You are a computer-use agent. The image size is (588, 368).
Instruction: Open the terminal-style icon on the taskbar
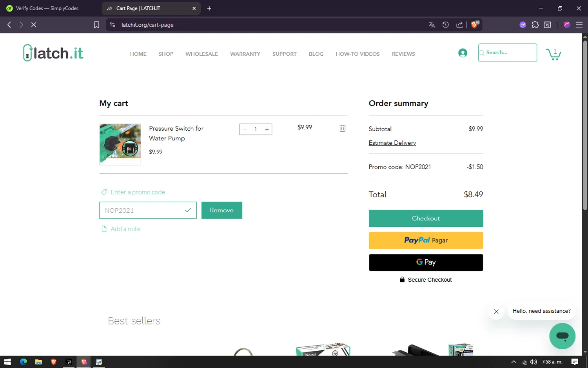tap(69, 362)
